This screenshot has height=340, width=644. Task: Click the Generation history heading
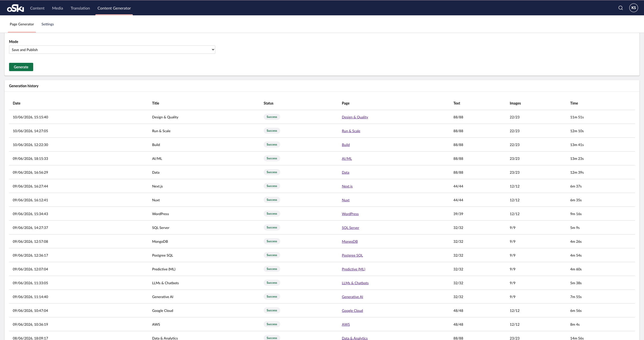[24, 86]
